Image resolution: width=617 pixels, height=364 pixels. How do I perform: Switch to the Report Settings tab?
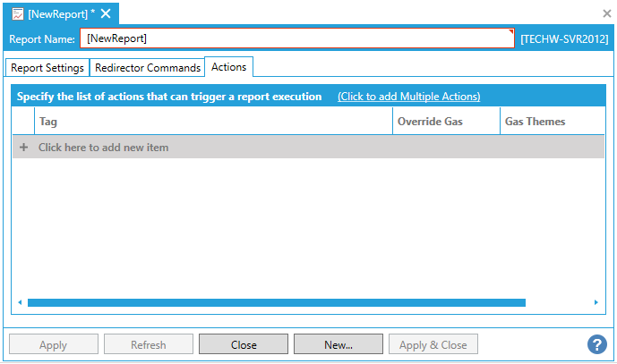click(47, 68)
